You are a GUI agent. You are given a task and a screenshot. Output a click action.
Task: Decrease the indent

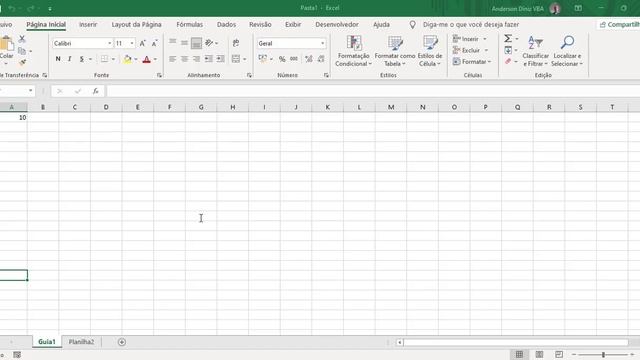coord(209,59)
